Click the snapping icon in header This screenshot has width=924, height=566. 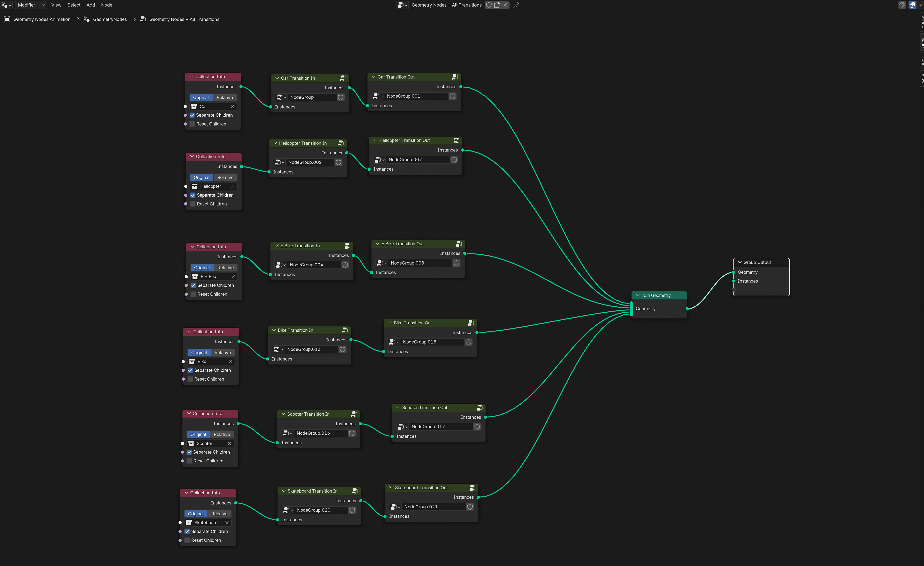click(x=902, y=5)
